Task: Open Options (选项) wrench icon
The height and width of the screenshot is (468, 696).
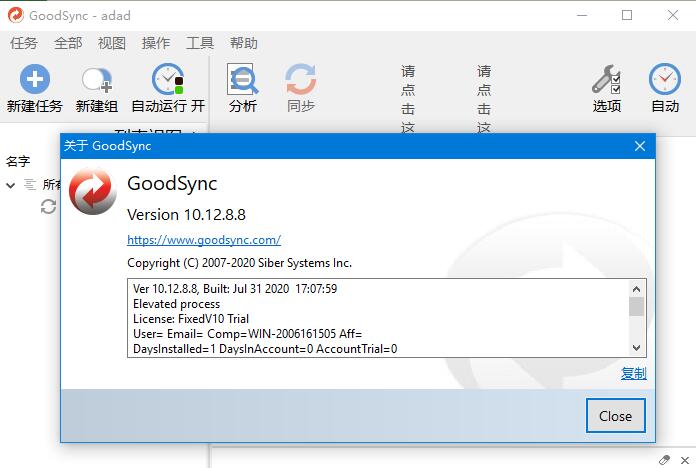Action: pos(606,79)
